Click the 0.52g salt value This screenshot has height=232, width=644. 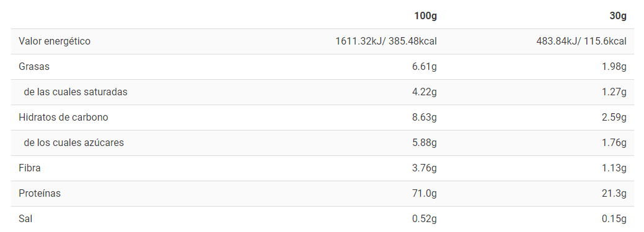[x=425, y=219]
